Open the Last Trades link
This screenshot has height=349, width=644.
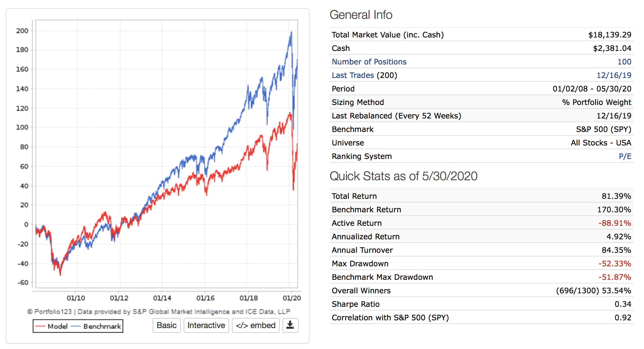[x=353, y=75]
